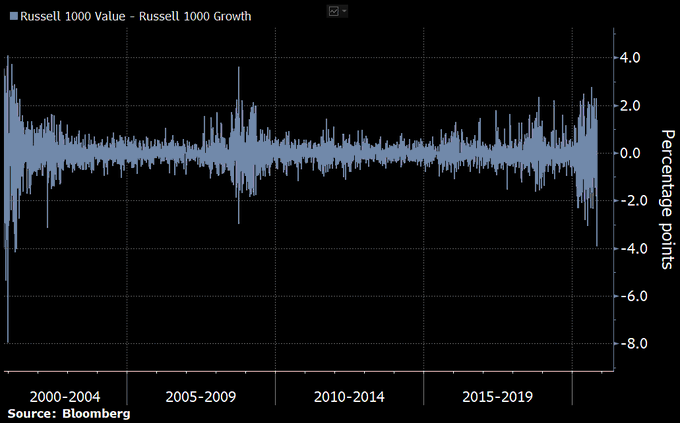Click the 4.0 y-axis value

(x=630, y=57)
